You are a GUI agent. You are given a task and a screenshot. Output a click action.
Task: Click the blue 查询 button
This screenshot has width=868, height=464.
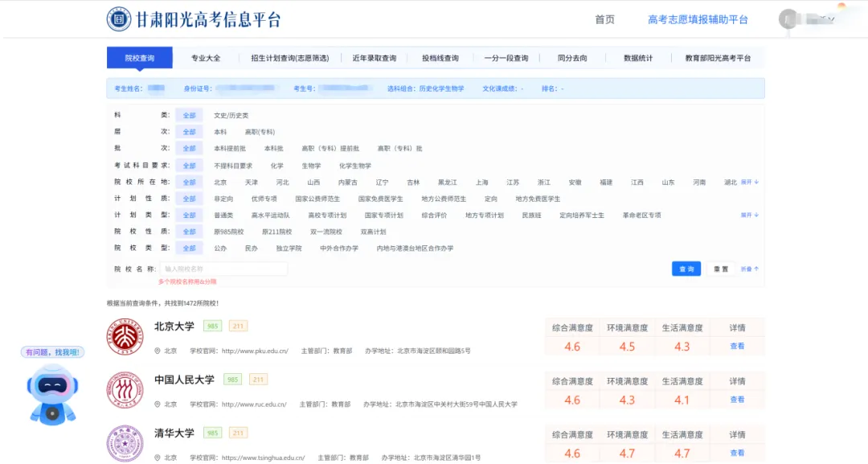(x=686, y=269)
